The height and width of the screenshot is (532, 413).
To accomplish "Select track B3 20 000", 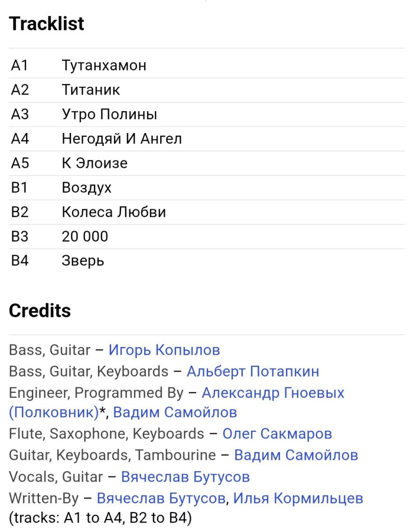I will click(x=206, y=236).
